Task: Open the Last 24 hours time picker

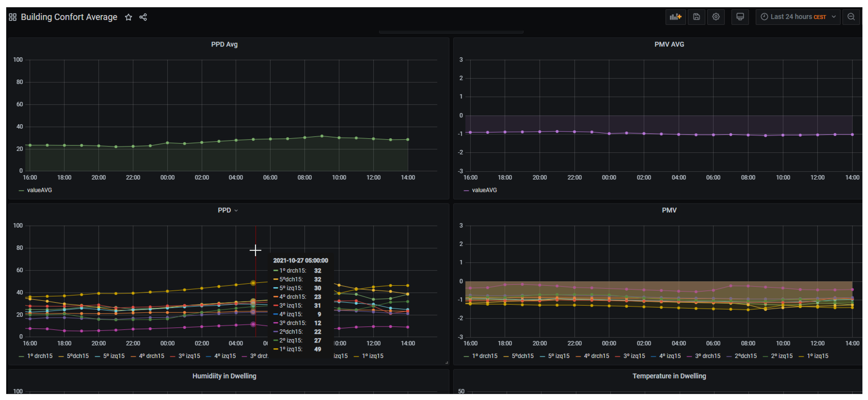Action: (x=798, y=17)
